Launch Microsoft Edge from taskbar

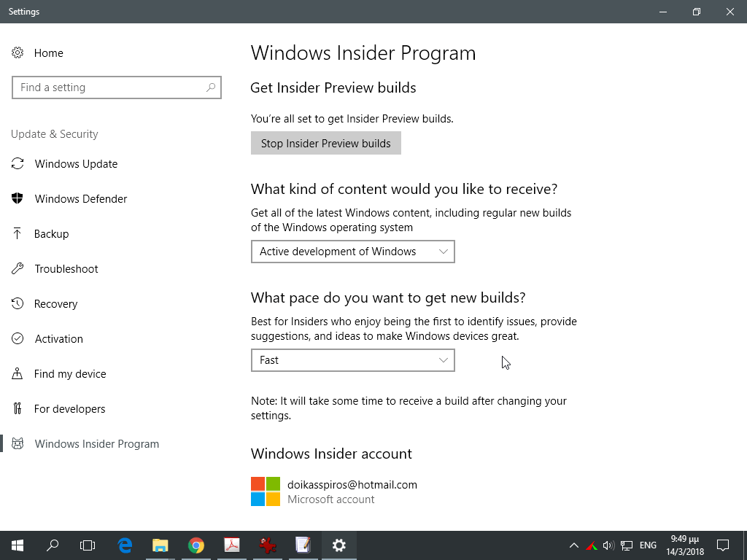coord(125,545)
